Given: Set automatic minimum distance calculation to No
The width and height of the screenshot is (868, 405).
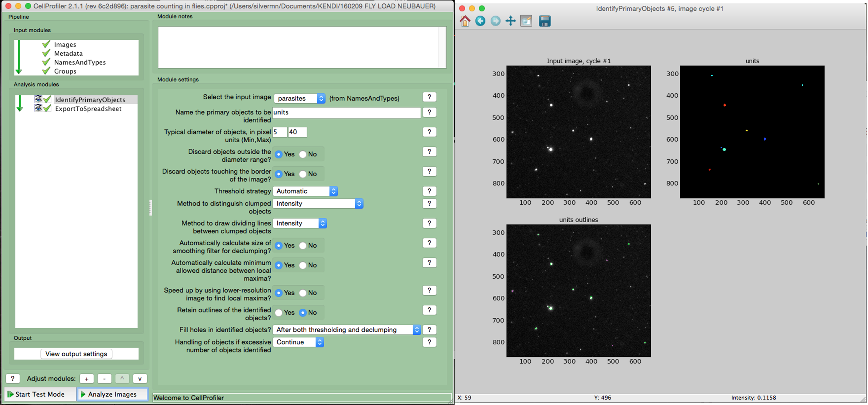Looking at the screenshot, I should (x=303, y=266).
